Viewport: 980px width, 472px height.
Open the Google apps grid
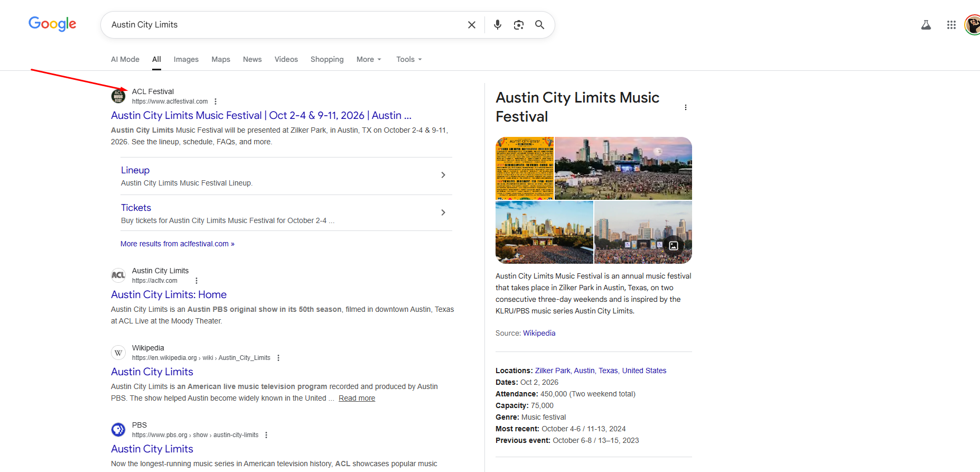(x=951, y=25)
